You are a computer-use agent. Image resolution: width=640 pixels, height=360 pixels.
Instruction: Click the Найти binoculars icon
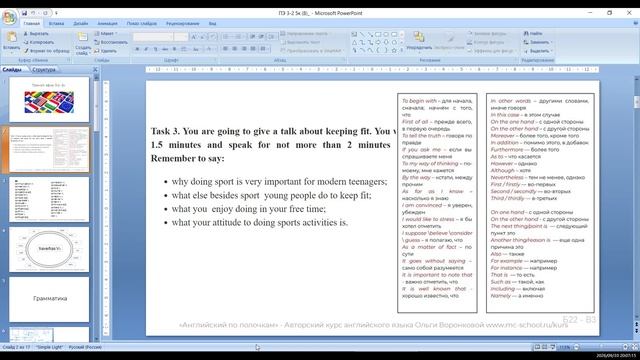[x=526, y=33]
